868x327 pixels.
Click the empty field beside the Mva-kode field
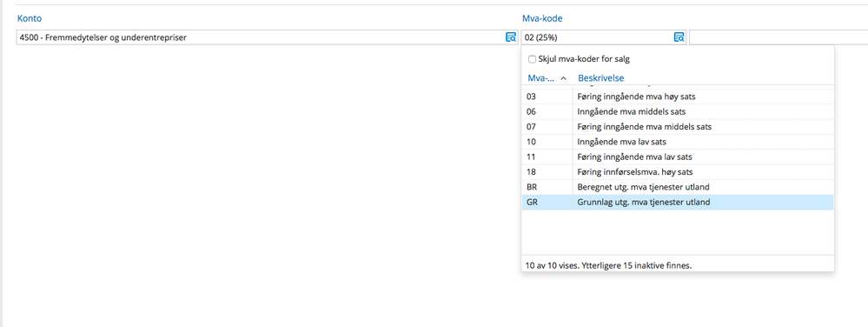coord(779,37)
